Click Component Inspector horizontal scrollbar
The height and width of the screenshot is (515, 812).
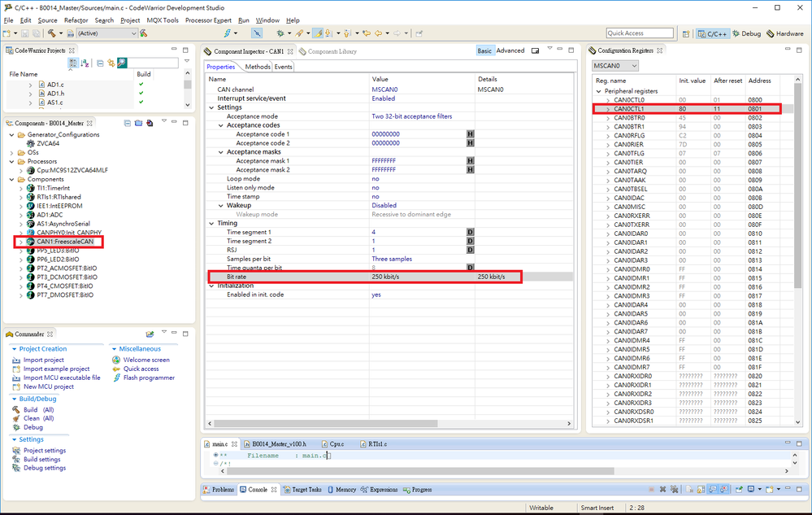pyautogui.click(x=326, y=423)
